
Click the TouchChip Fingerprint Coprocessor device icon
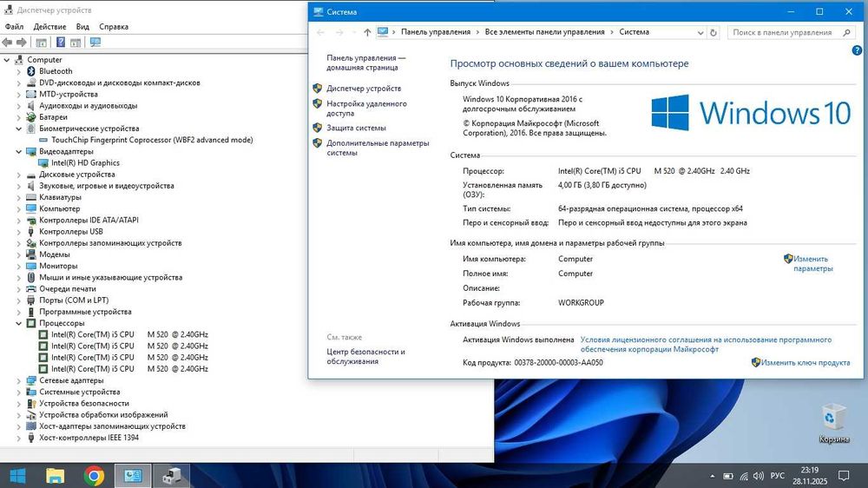click(43, 140)
